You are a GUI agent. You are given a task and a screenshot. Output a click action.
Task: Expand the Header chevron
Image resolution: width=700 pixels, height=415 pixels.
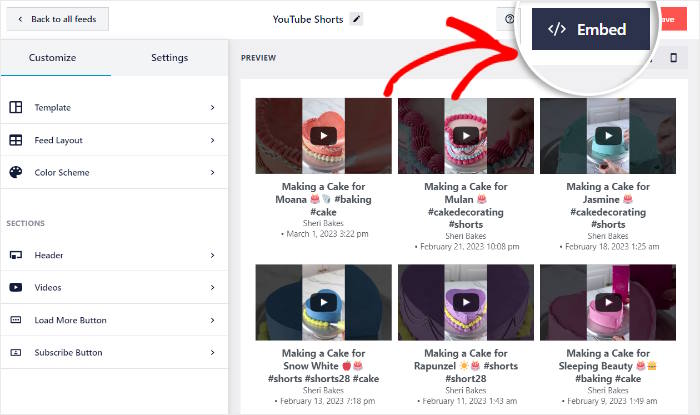point(212,255)
